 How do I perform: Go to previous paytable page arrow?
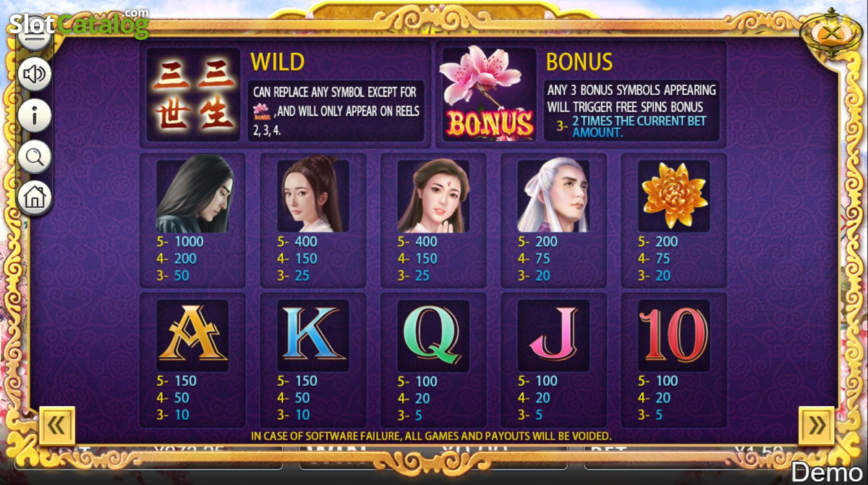(56, 426)
